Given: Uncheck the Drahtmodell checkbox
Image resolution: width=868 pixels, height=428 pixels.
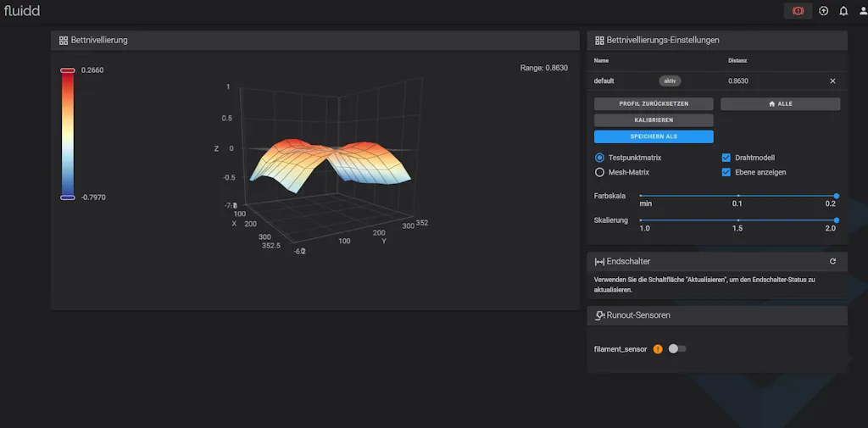Looking at the screenshot, I should (x=726, y=158).
